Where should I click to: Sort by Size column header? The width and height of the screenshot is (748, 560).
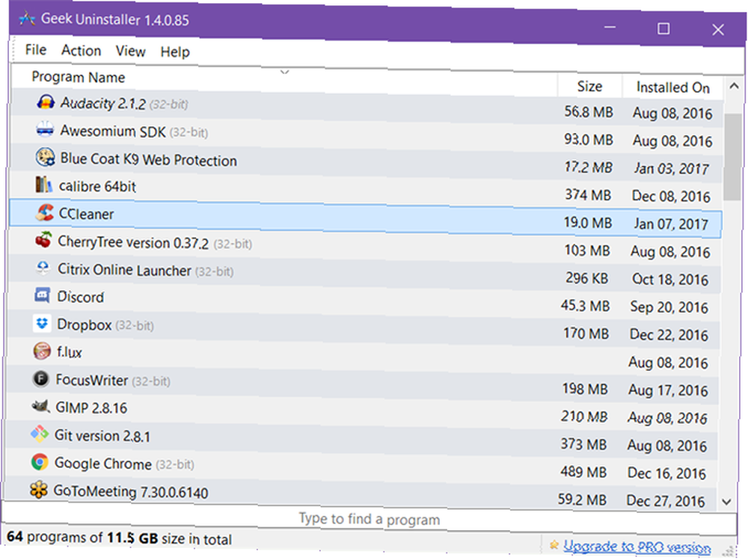click(590, 86)
